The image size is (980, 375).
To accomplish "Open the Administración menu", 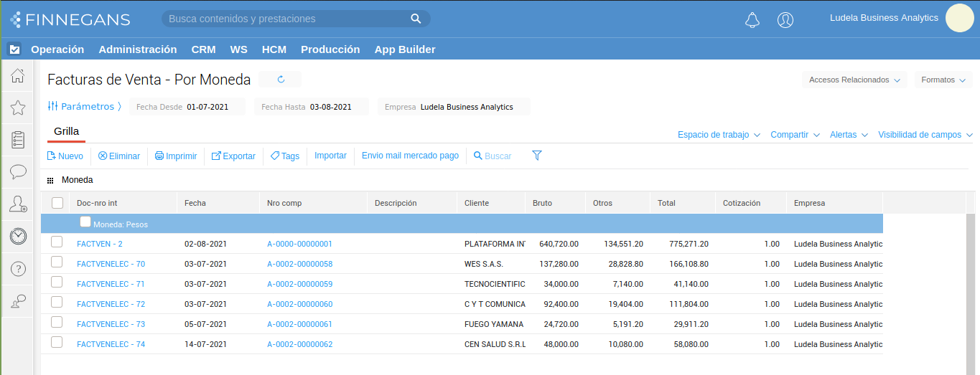I will click(137, 49).
